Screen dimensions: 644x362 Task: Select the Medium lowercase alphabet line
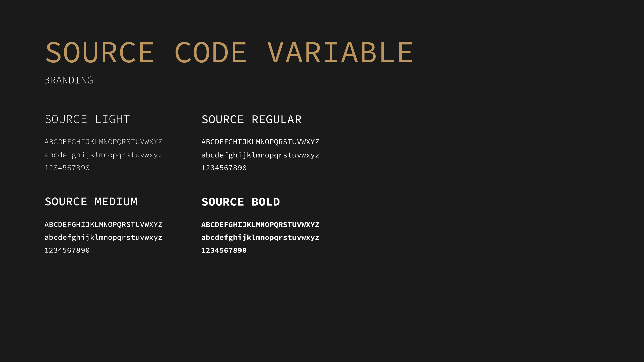pos(103,237)
